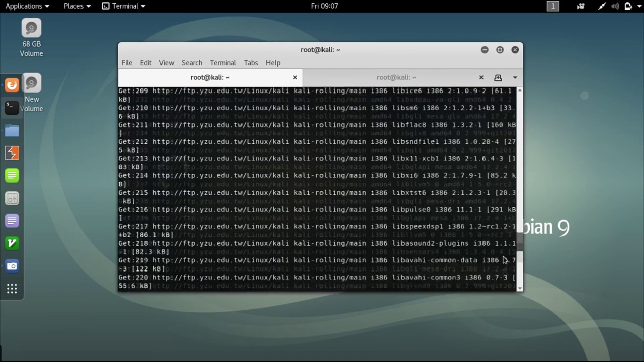Close the first root@kali tab

click(x=295, y=77)
